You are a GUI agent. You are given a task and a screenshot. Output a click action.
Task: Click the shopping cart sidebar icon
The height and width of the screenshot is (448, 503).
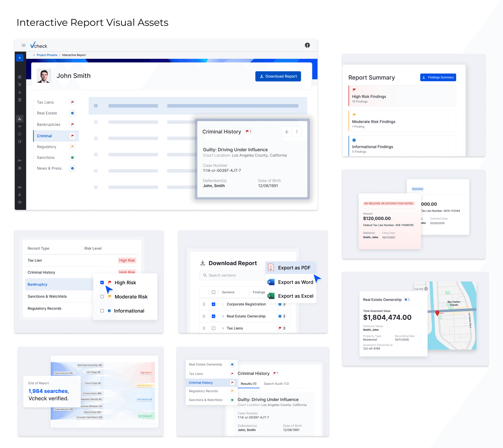[x=20, y=85]
